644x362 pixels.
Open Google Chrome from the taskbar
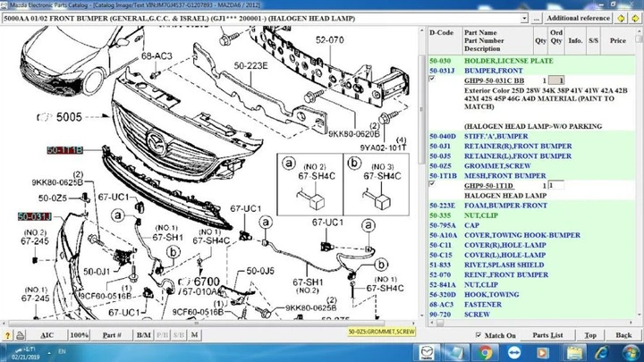tap(484, 350)
